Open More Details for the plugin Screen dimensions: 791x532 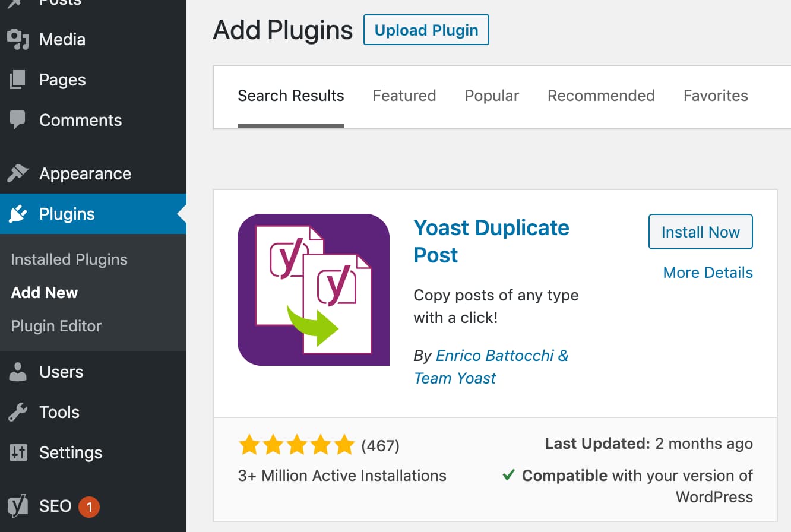tap(708, 273)
